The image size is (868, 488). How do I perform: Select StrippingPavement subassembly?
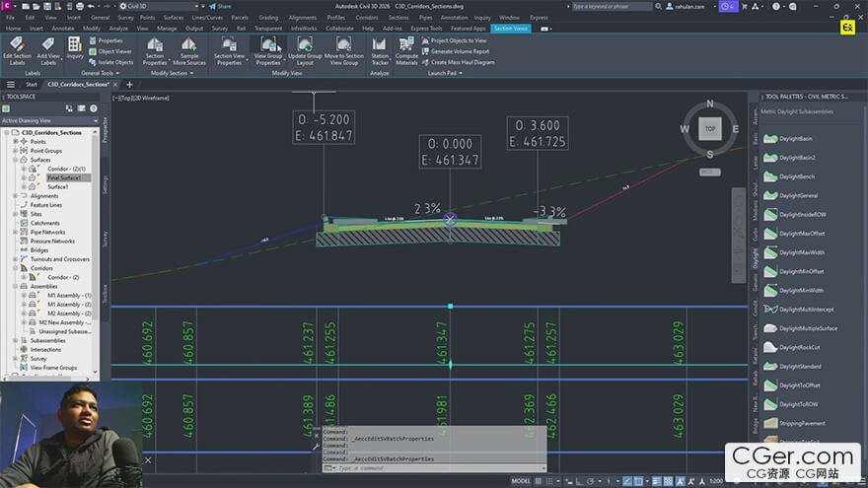pyautogui.click(x=794, y=424)
